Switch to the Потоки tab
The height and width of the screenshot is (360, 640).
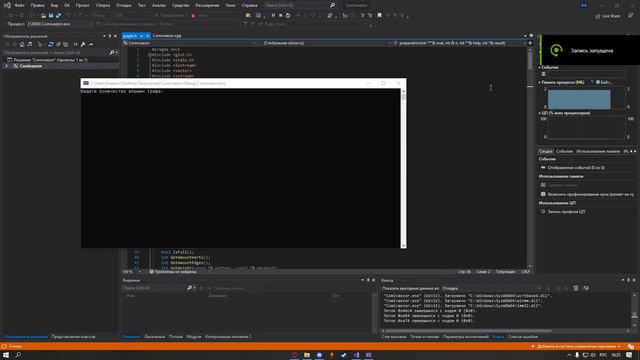click(x=176, y=337)
